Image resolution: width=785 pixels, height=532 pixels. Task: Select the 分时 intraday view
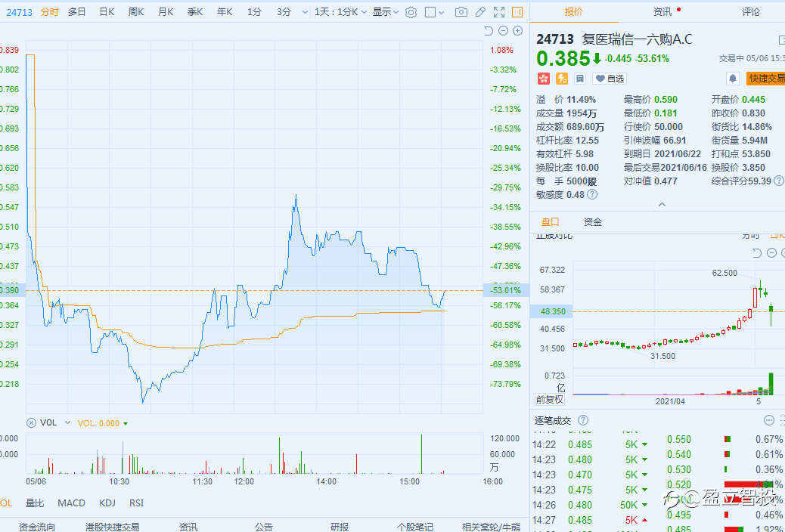pyautogui.click(x=50, y=12)
